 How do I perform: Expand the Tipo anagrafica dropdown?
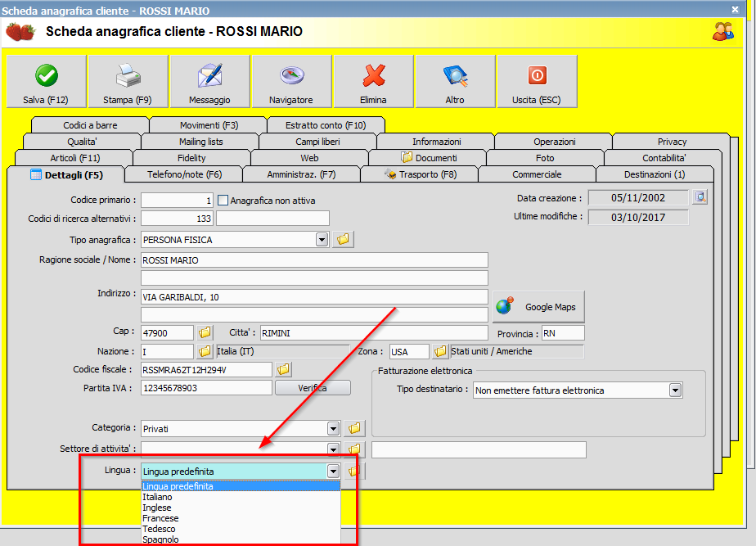point(322,240)
